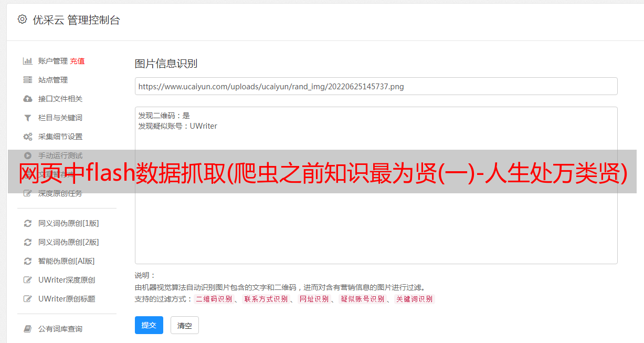Click the 优采云 管理控制台 title
Image resolution: width=644 pixels, height=343 pixels.
click(x=77, y=20)
